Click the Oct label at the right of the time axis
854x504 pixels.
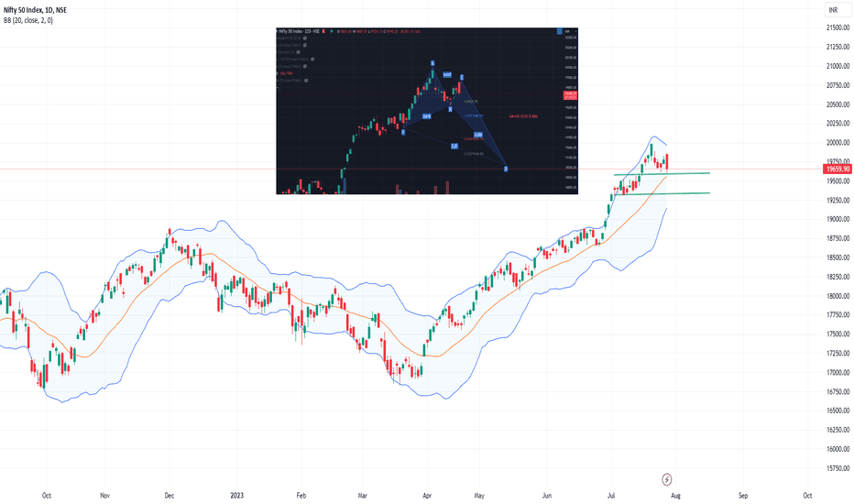(807, 496)
